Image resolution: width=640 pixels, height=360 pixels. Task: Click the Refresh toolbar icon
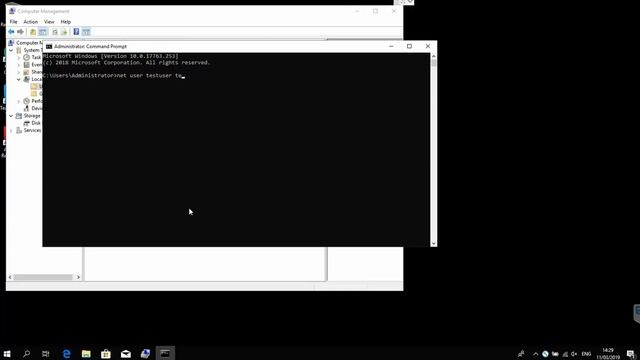pos(55,32)
